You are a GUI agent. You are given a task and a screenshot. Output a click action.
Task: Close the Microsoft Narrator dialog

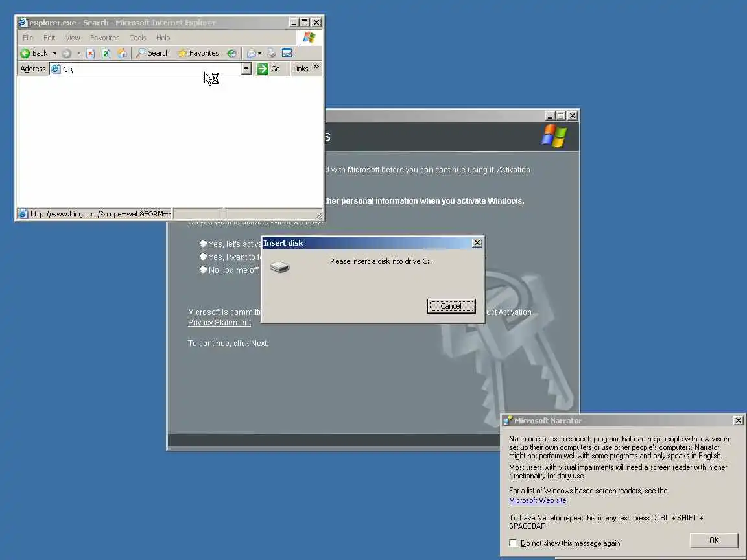click(x=738, y=421)
